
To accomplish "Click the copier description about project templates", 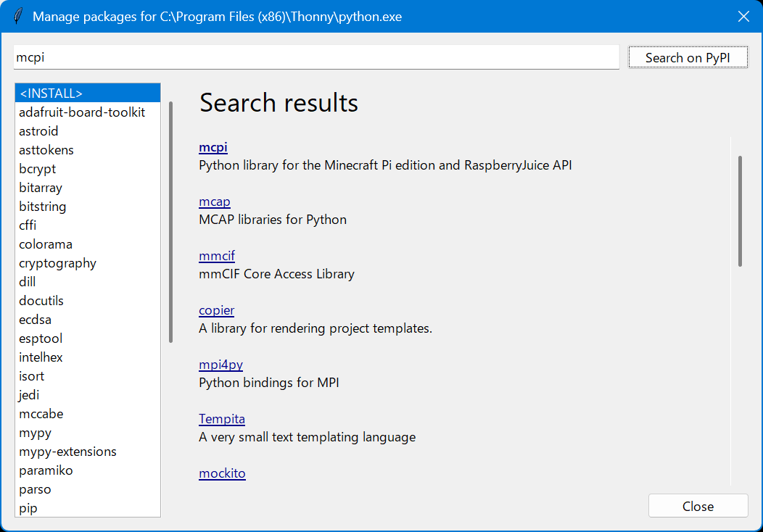I will [315, 328].
